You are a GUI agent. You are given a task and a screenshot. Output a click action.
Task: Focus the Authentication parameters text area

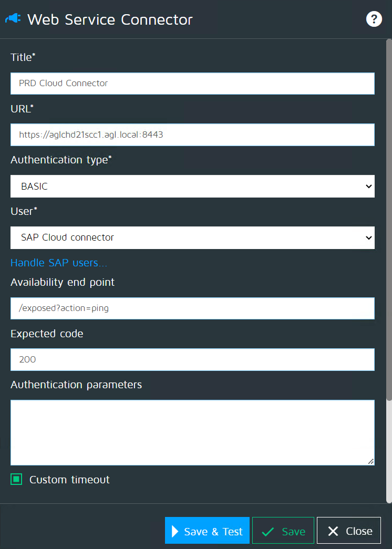(x=192, y=432)
